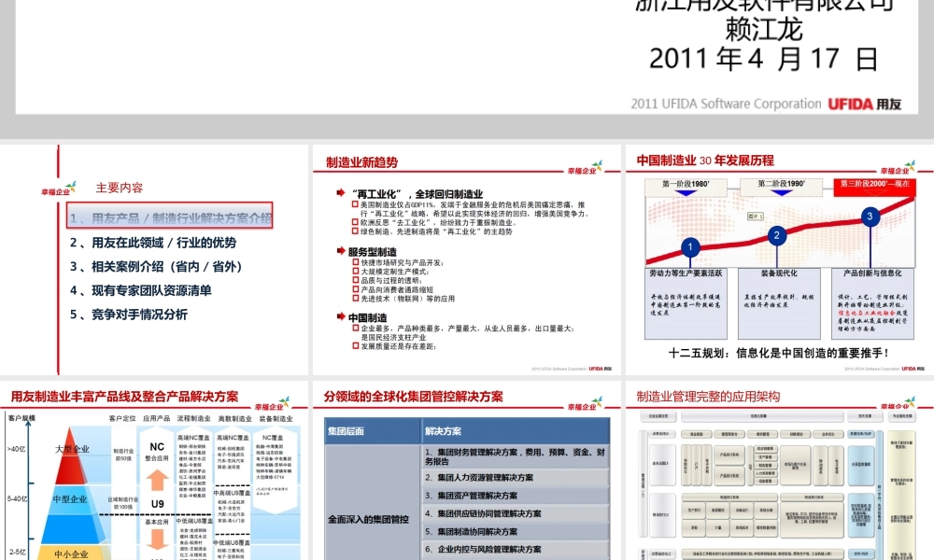Click 幸福企业 logo on 制造业新趋势 slide
The width and height of the screenshot is (934, 560).
pyautogui.click(x=585, y=168)
